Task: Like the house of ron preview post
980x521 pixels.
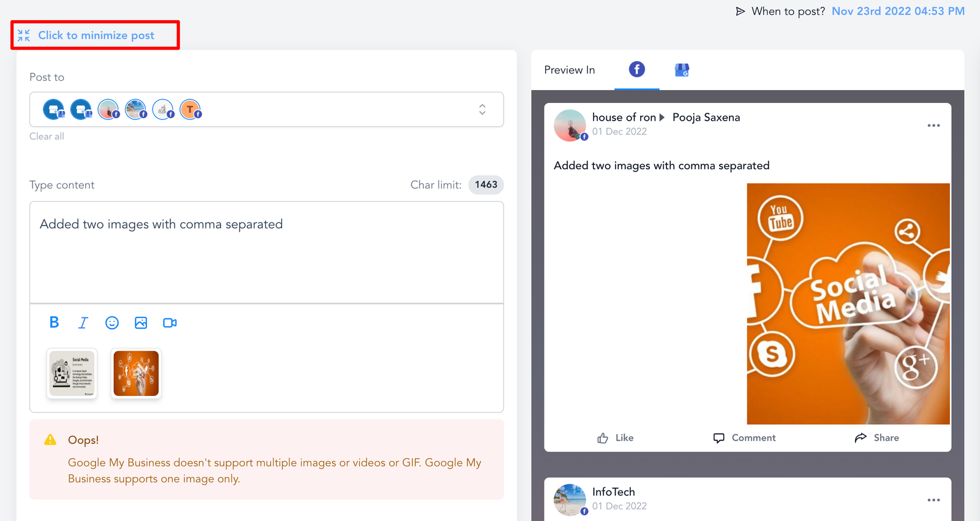Action: [615, 438]
